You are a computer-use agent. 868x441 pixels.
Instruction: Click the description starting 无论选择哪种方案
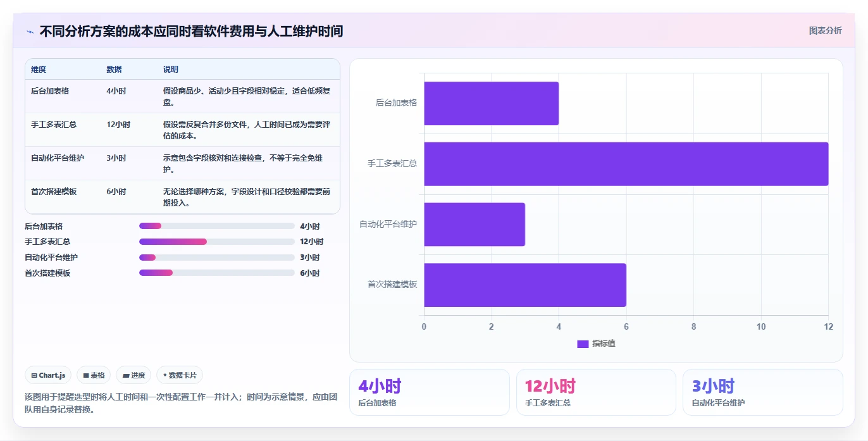click(x=247, y=197)
